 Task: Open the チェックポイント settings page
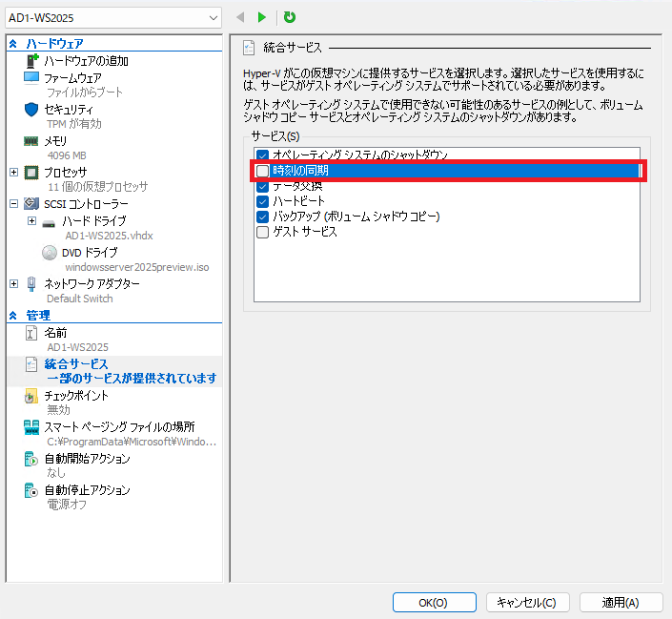point(76,396)
